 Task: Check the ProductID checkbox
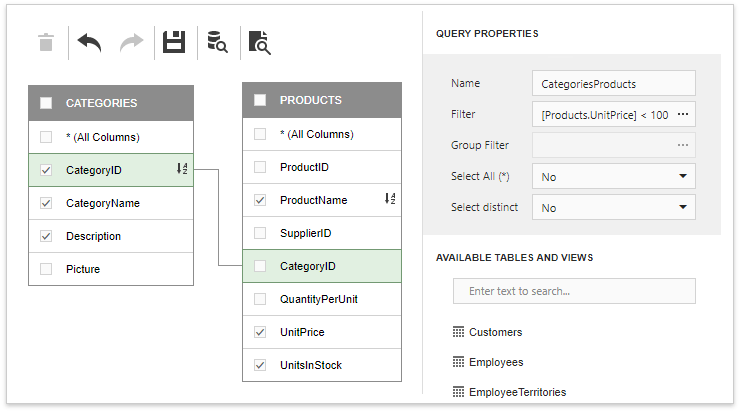point(260,167)
